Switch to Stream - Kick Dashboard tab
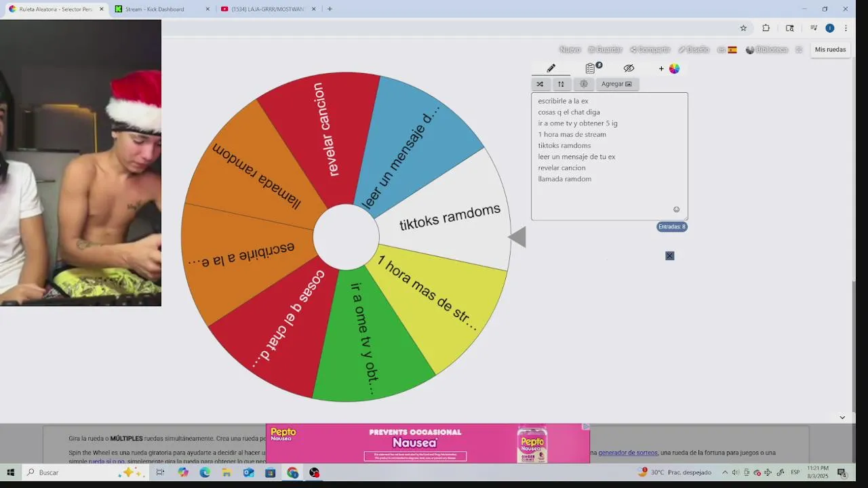Image resolution: width=868 pixels, height=488 pixels. tap(163, 9)
